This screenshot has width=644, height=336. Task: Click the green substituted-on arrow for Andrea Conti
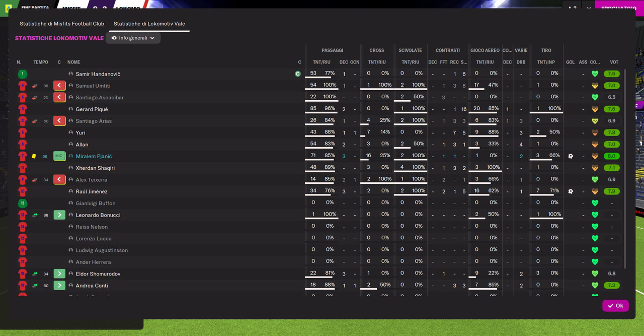[59, 286]
